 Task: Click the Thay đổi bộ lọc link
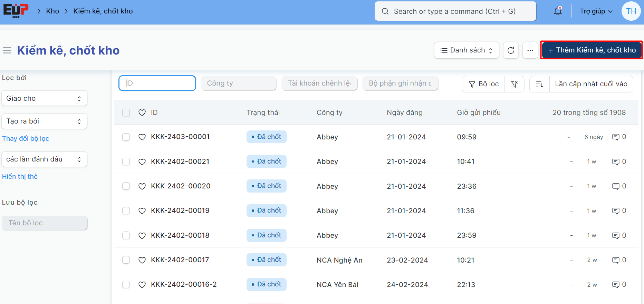[x=26, y=138]
